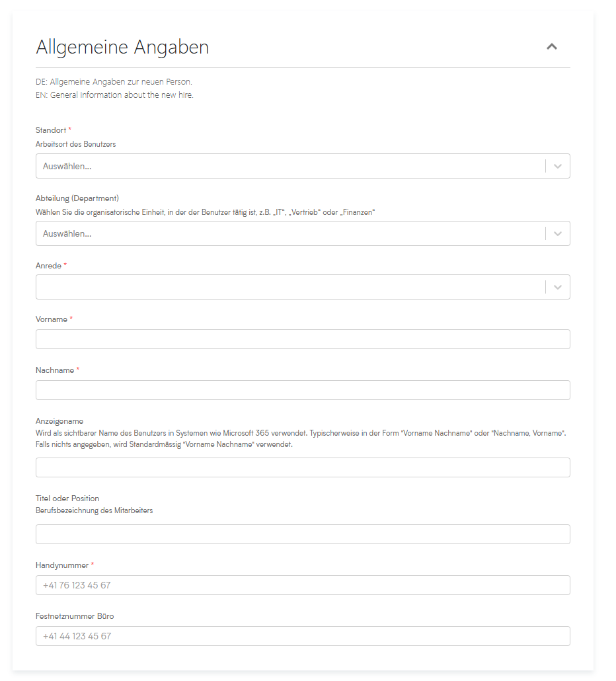Click the Vorname field label

pyautogui.click(x=52, y=319)
